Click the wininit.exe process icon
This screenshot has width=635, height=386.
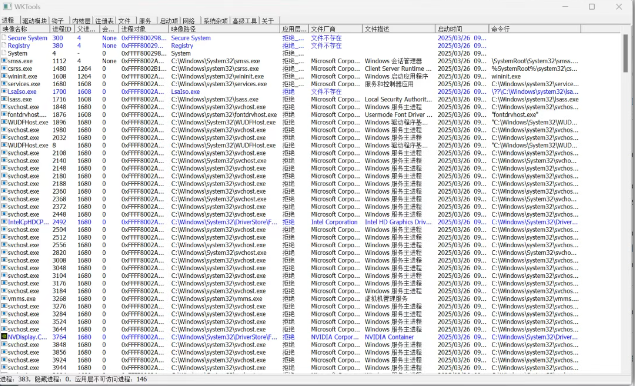coord(4,77)
